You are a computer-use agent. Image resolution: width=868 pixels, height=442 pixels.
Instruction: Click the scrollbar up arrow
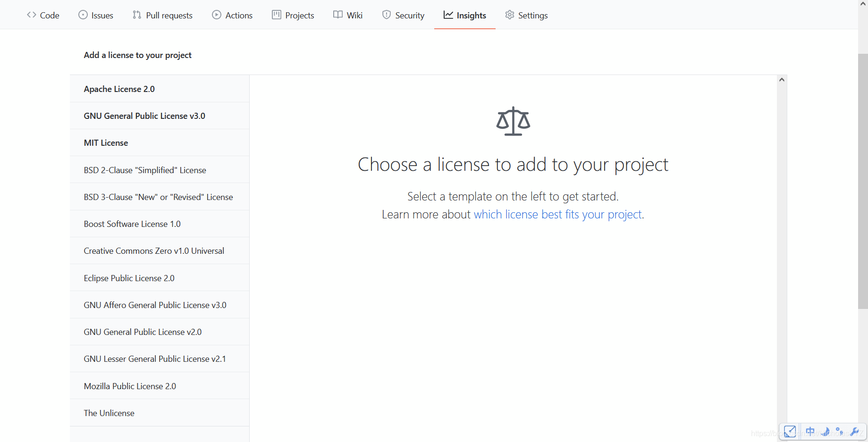click(782, 79)
